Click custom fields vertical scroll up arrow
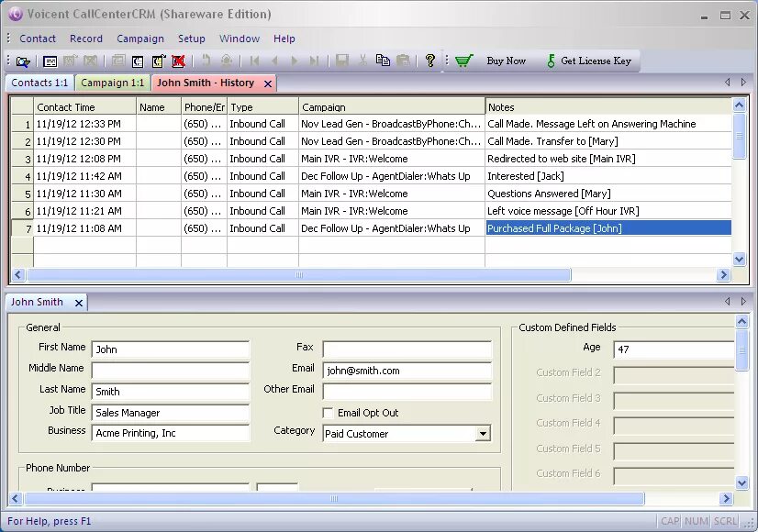Image resolution: width=758 pixels, height=532 pixels. coord(741,321)
